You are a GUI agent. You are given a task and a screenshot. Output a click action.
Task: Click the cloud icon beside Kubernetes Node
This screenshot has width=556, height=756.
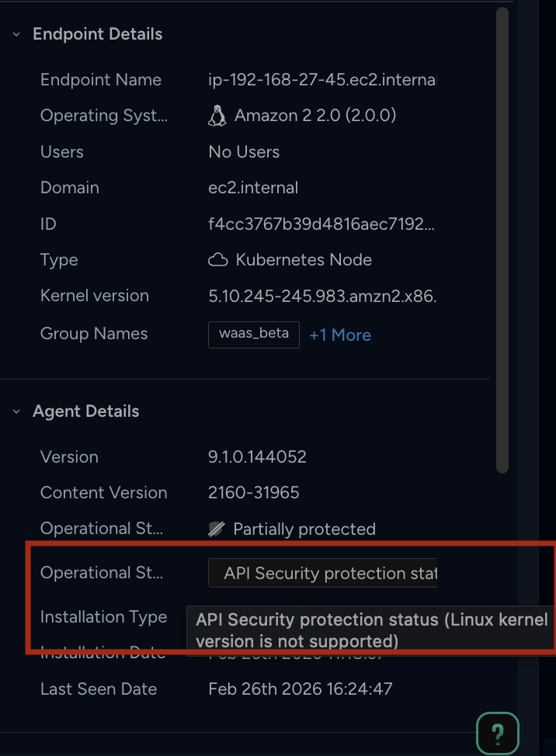pos(217,260)
